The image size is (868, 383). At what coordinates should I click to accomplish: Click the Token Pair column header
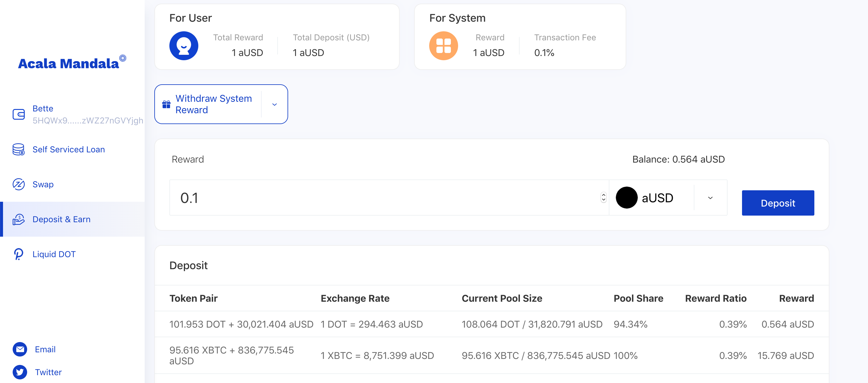(193, 298)
